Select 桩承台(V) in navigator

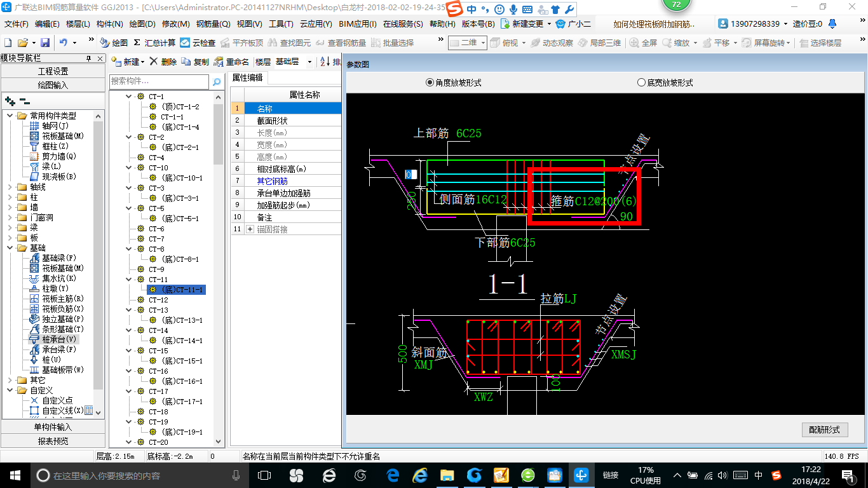coord(53,339)
